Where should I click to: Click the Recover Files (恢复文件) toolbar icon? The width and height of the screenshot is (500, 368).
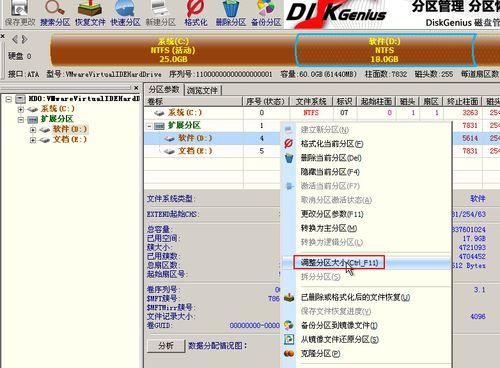point(90,13)
